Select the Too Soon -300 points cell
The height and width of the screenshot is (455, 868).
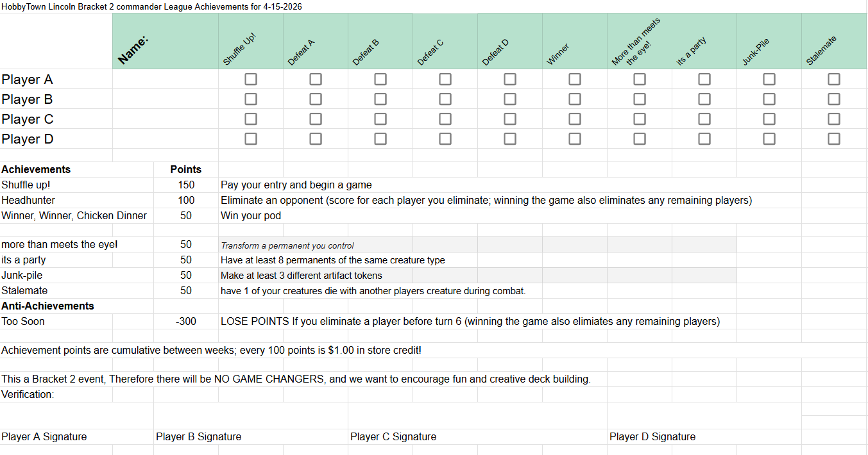click(185, 322)
